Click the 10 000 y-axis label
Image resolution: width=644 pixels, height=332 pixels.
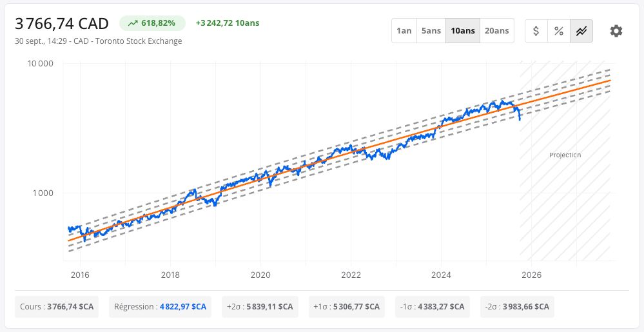tap(40, 64)
